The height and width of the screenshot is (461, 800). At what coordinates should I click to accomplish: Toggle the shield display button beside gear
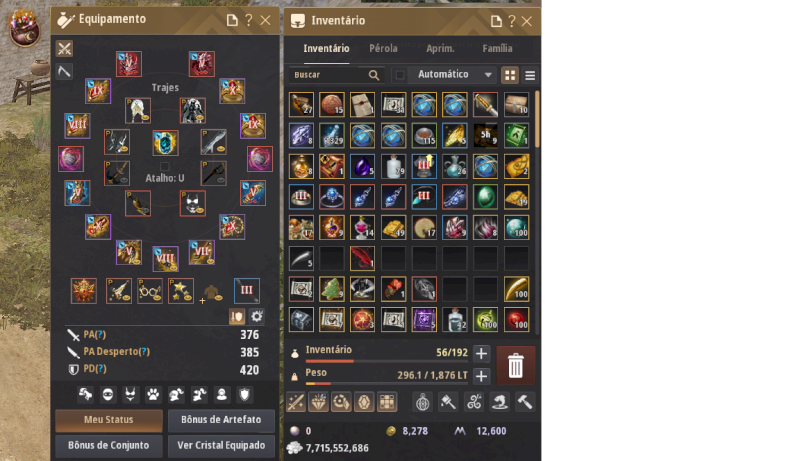(x=237, y=317)
